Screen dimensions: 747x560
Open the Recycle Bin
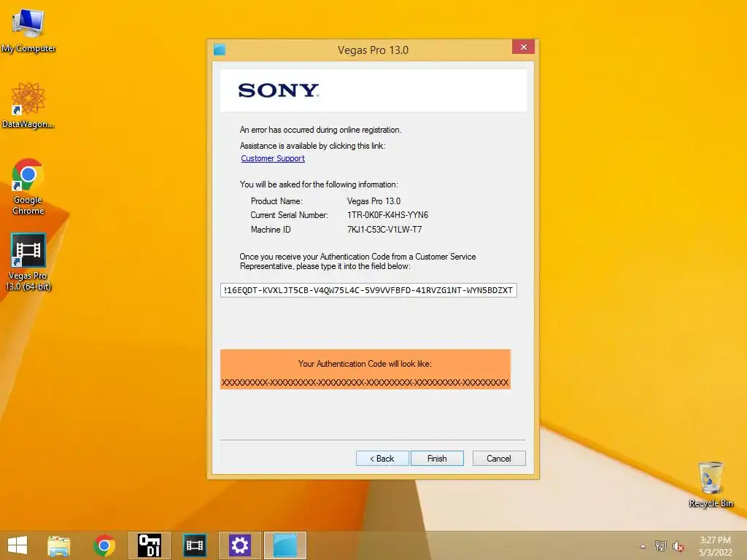tap(711, 484)
